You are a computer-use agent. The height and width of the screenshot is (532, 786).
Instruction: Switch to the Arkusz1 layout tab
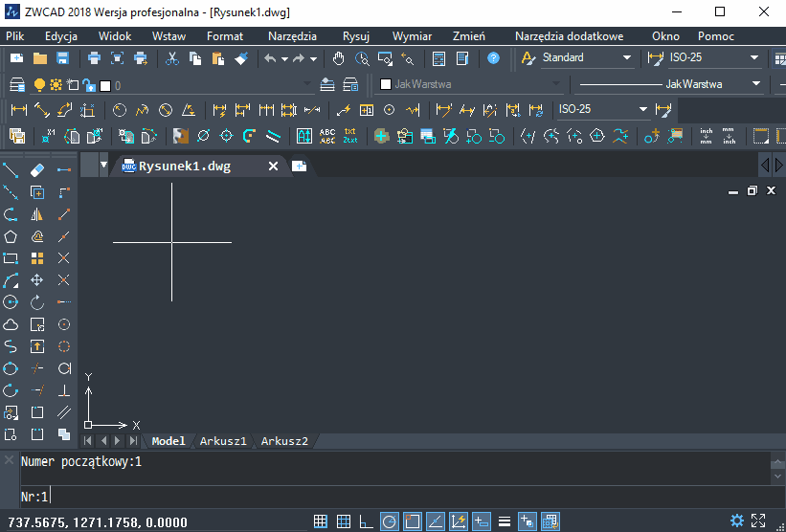pos(223,441)
